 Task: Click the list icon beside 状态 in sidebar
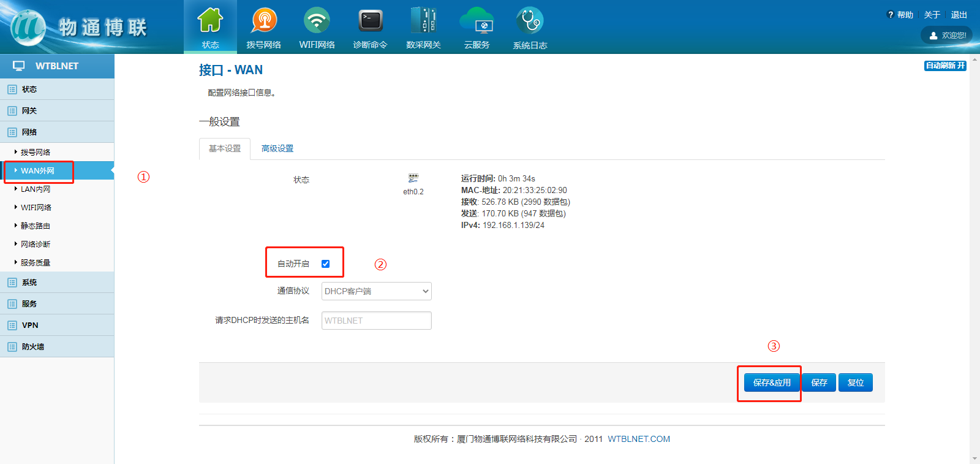click(x=12, y=89)
